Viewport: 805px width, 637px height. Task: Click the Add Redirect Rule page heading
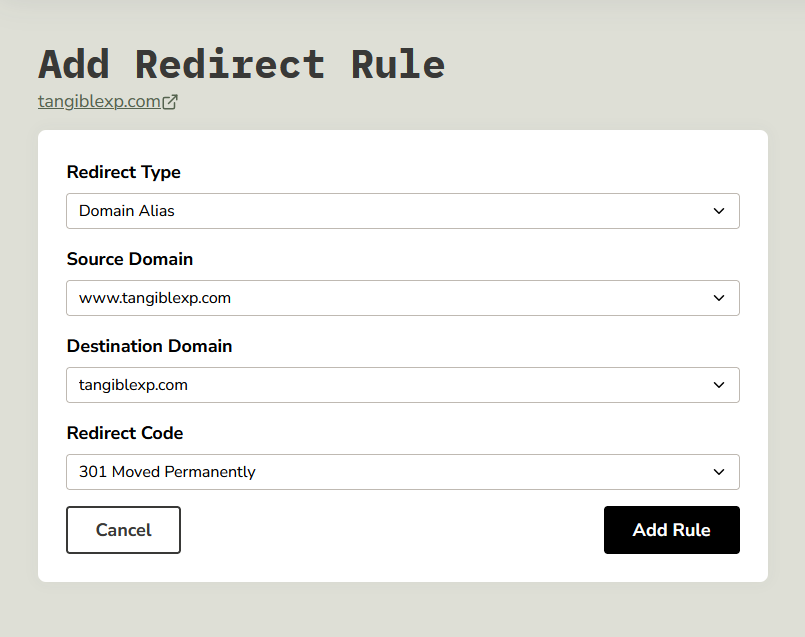coord(241,64)
